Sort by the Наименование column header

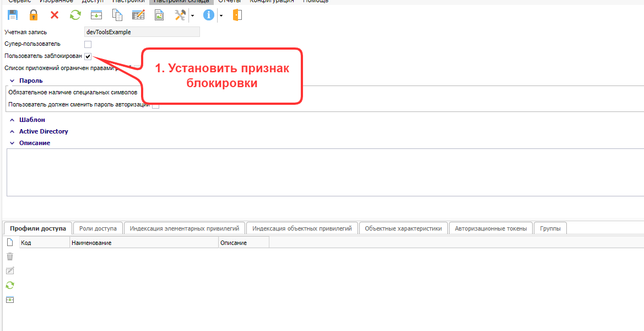tap(143, 243)
